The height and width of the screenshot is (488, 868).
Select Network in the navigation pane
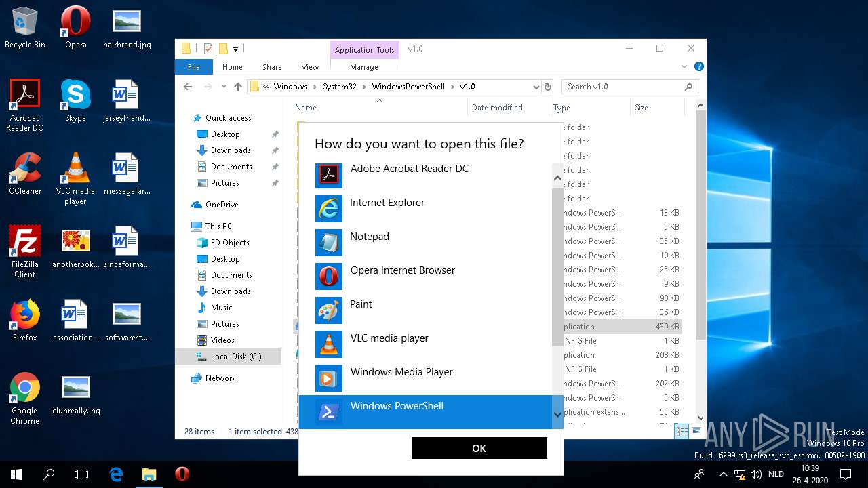click(220, 378)
